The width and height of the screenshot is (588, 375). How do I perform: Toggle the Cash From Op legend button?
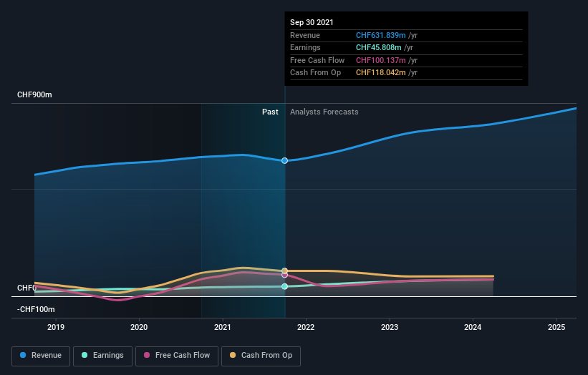[x=261, y=356]
